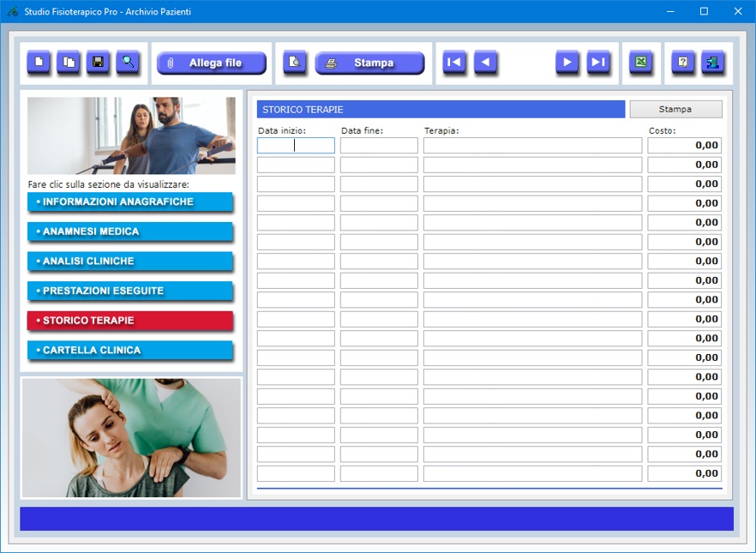Open the help question mark icon

[x=682, y=63]
